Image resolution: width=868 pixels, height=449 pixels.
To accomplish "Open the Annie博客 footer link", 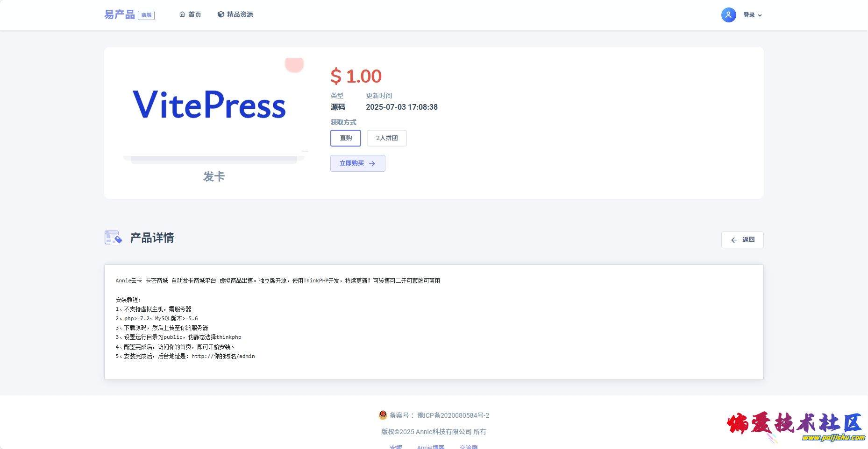I will (x=431, y=446).
